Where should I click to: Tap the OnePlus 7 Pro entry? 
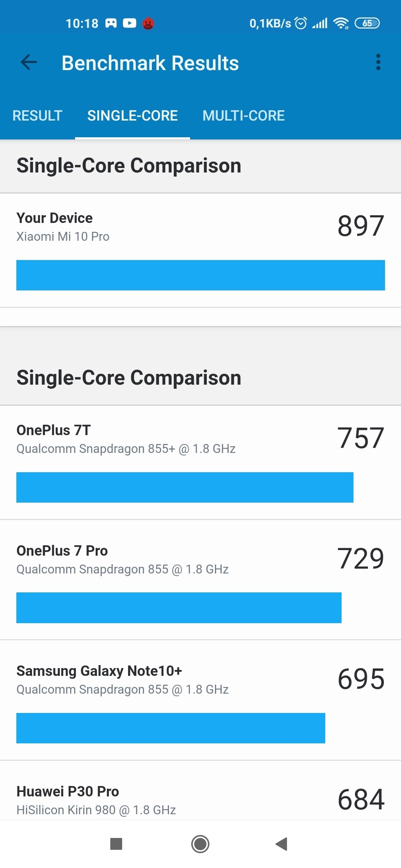200,580
